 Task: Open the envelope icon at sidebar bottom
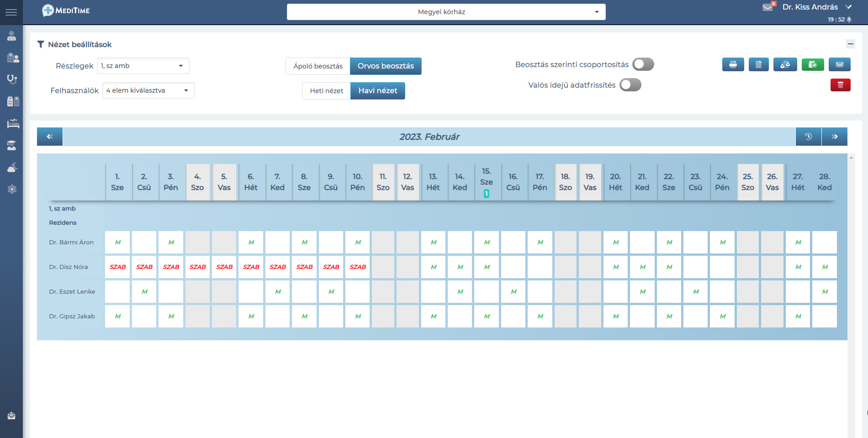(11, 416)
